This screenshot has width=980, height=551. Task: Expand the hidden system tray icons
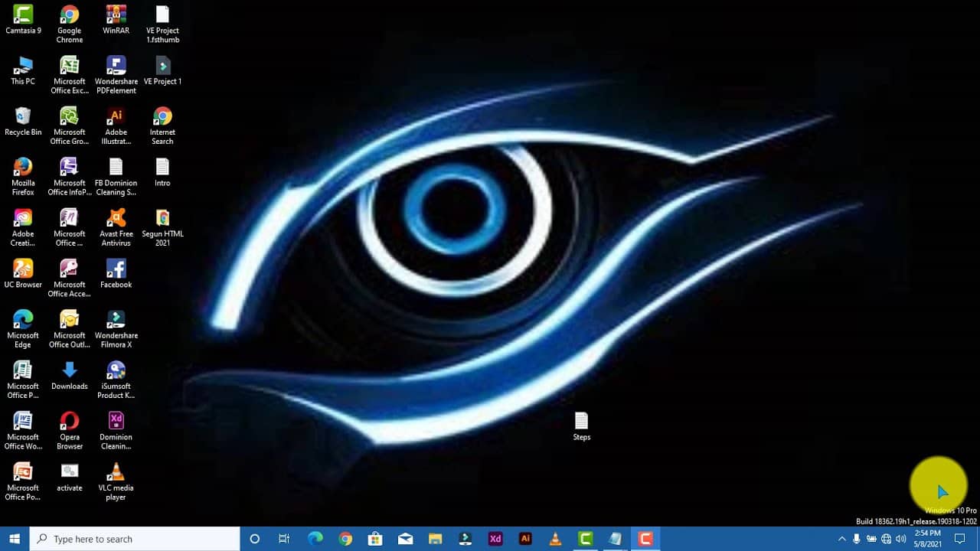click(x=842, y=539)
